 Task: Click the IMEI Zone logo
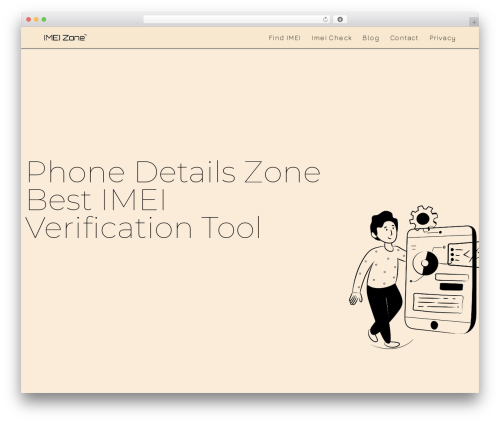coord(65,38)
